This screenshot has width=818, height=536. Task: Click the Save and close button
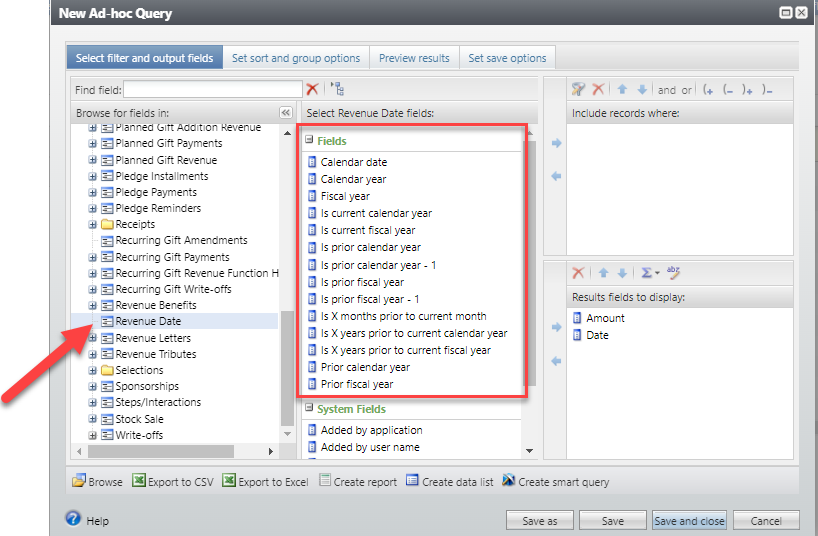tap(689, 521)
